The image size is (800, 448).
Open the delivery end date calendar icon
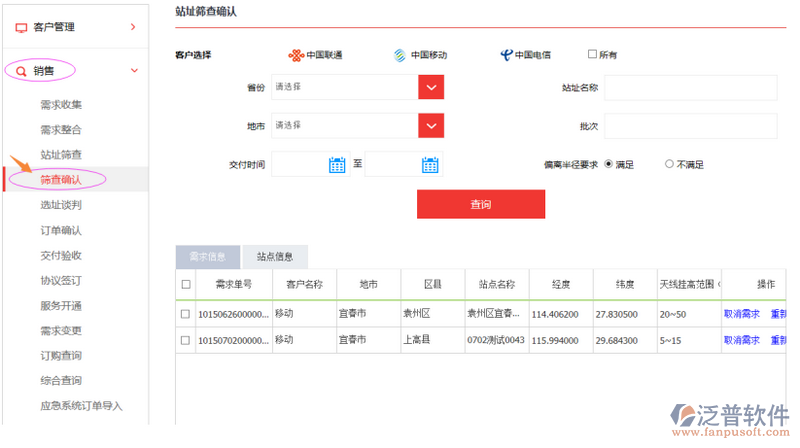[x=430, y=165]
